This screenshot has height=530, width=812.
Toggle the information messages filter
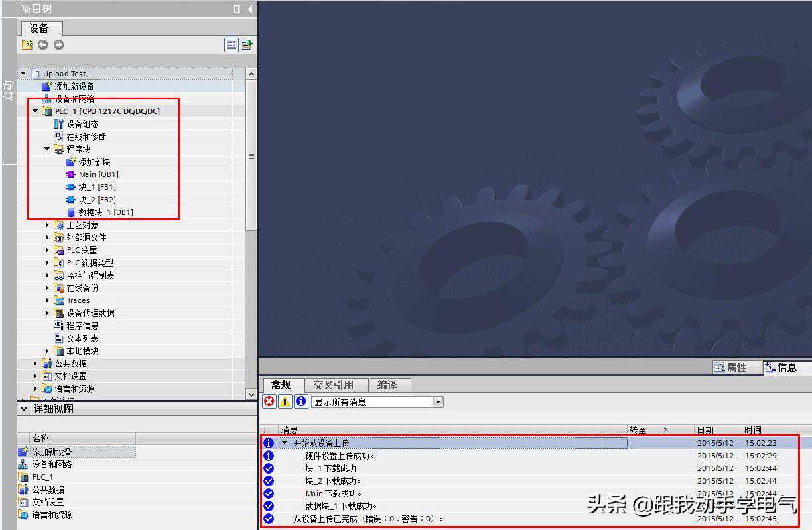click(x=301, y=401)
